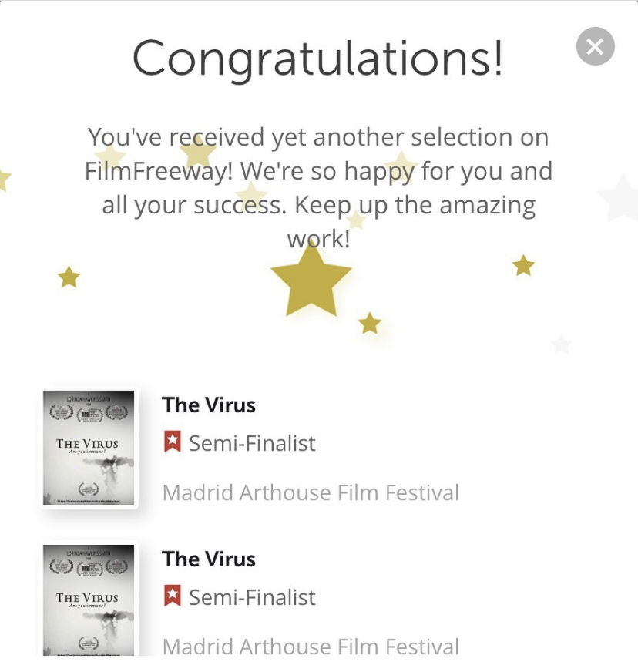The image size is (638, 672).
Task: Click the faint gray star at the right edge
Action: (x=620, y=197)
